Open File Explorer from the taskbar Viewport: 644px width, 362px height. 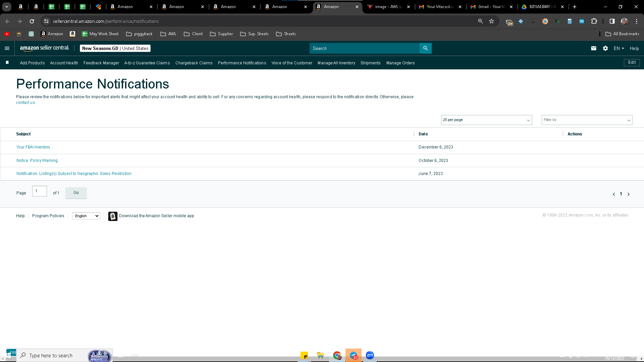[321, 355]
